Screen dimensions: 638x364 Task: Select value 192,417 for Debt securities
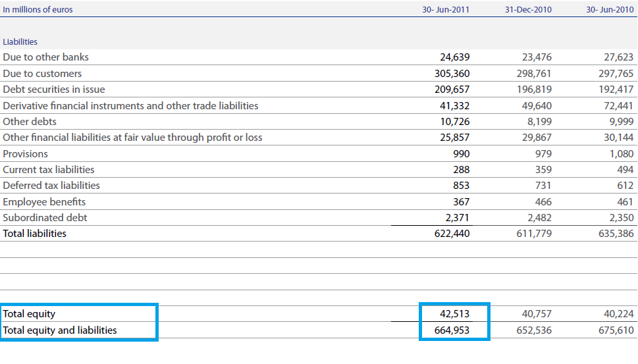[616, 90]
